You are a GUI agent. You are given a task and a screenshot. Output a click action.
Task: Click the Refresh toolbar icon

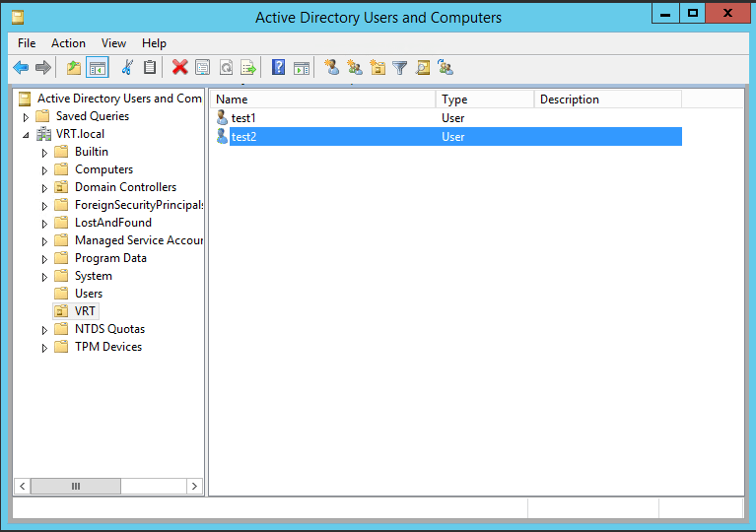226,67
